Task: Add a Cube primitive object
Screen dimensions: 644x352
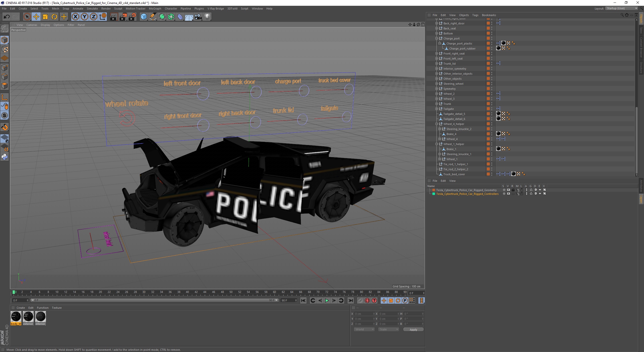Action: coord(144,17)
